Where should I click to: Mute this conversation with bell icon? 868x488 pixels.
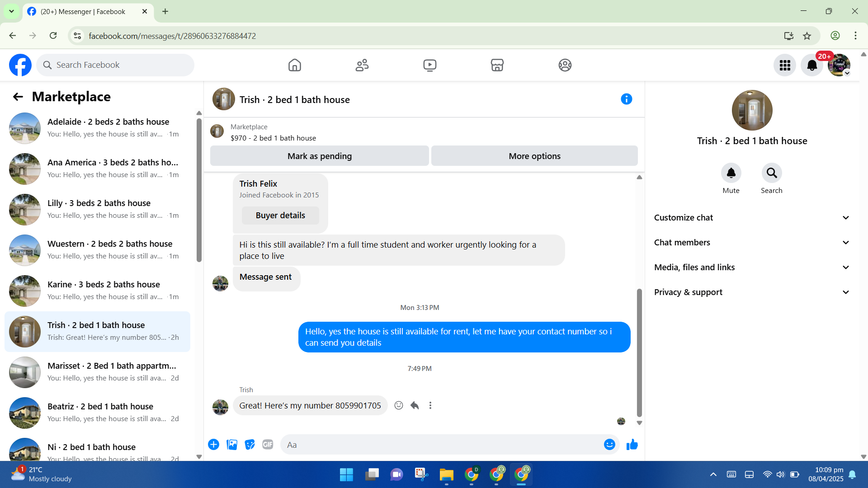tap(731, 173)
